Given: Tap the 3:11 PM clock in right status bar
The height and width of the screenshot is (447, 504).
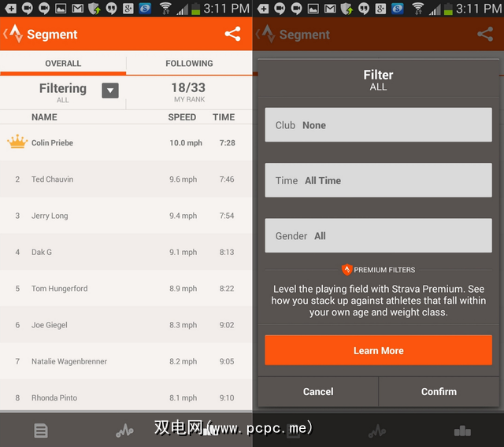Looking at the screenshot, I should point(479,9).
